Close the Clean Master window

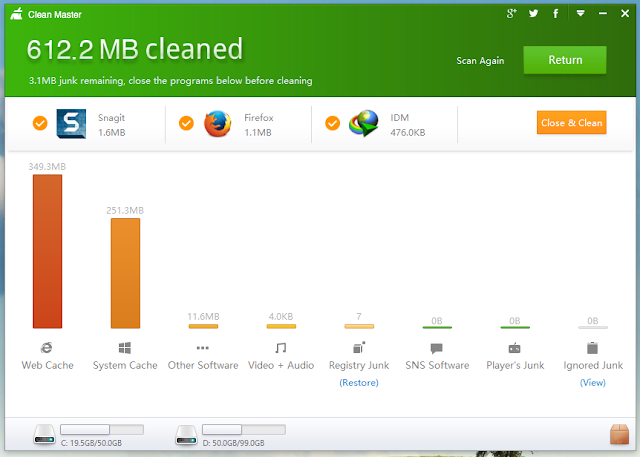click(x=624, y=13)
